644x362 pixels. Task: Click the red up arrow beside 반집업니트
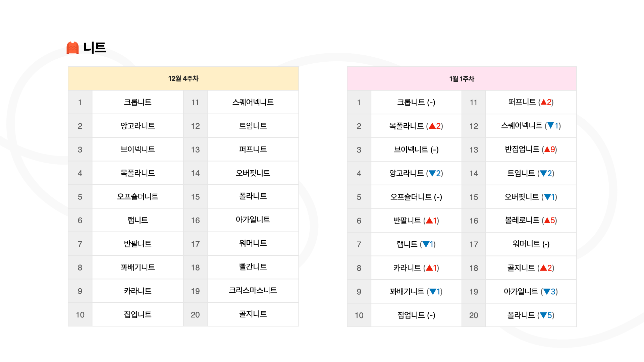point(547,149)
